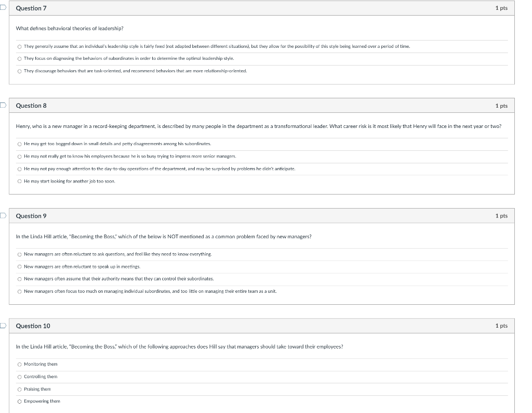Click the '1 pts' label of Question 10
Viewport: 532px width, 413px height.
pos(501,326)
